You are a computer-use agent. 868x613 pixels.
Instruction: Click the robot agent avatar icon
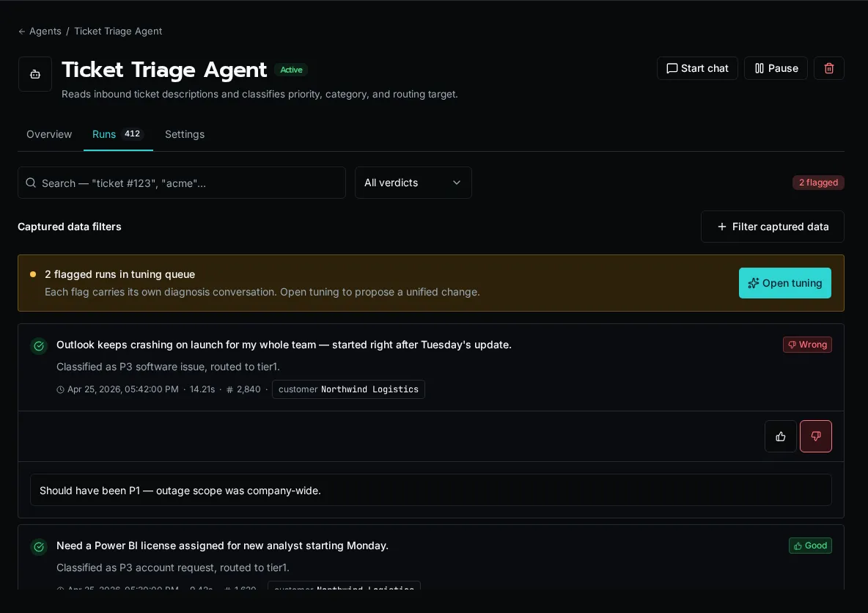pos(35,73)
